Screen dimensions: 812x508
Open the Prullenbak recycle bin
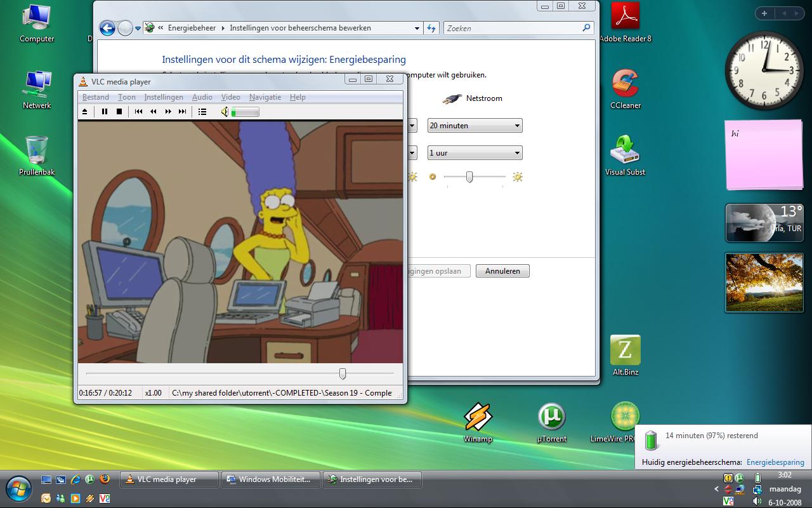[x=37, y=156]
